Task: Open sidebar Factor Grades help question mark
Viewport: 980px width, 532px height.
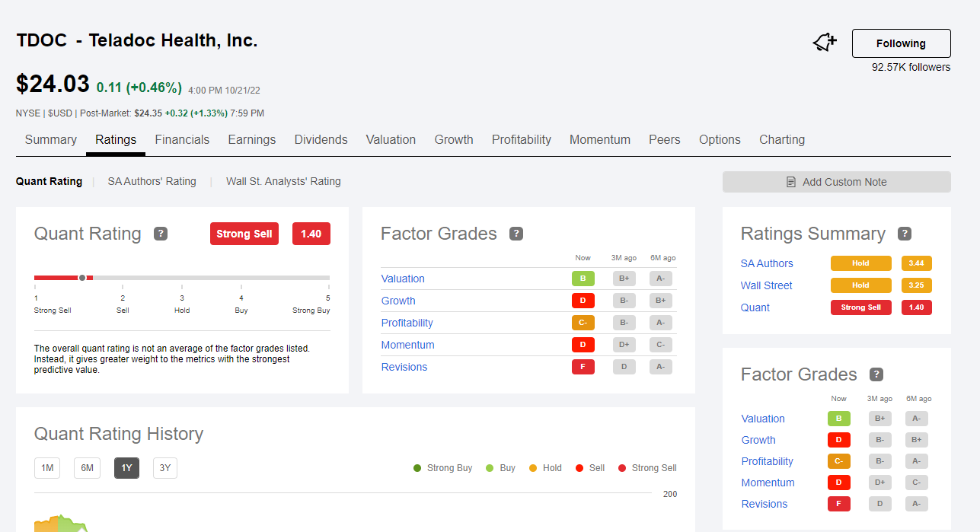Action: pos(876,374)
